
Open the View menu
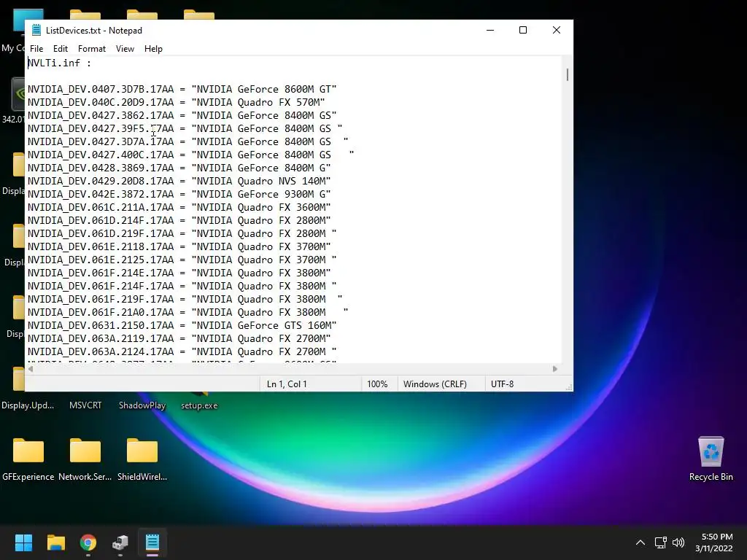pyautogui.click(x=125, y=49)
